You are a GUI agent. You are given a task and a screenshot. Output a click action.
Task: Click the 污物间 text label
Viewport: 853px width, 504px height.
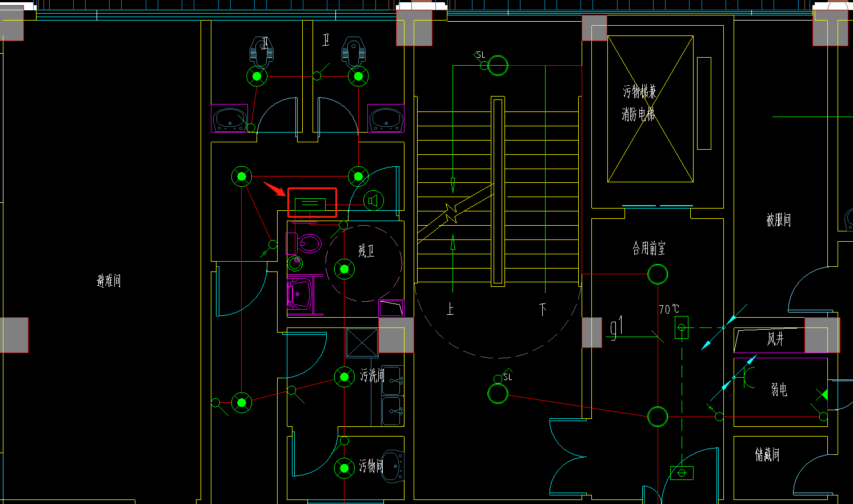coord(371,466)
